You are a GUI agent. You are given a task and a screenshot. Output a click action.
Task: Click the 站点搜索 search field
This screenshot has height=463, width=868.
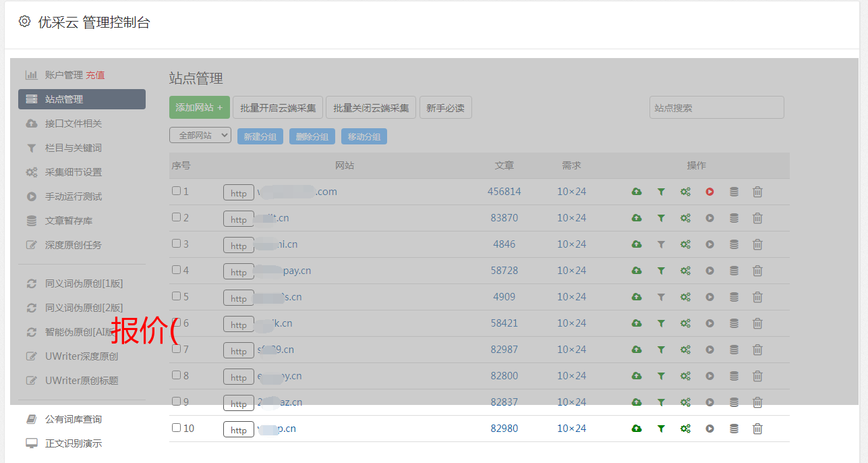[x=716, y=107]
